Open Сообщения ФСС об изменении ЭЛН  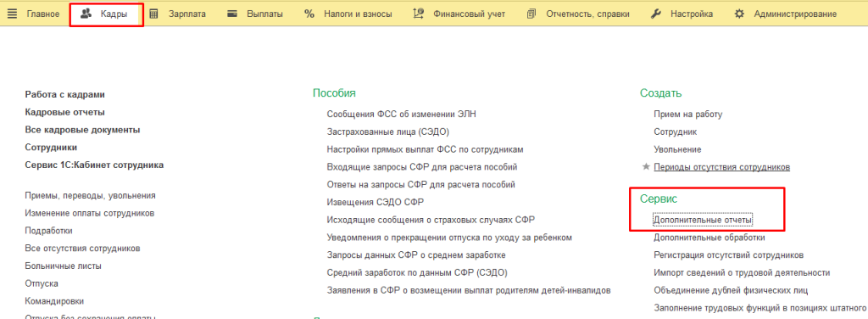pos(401,114)
